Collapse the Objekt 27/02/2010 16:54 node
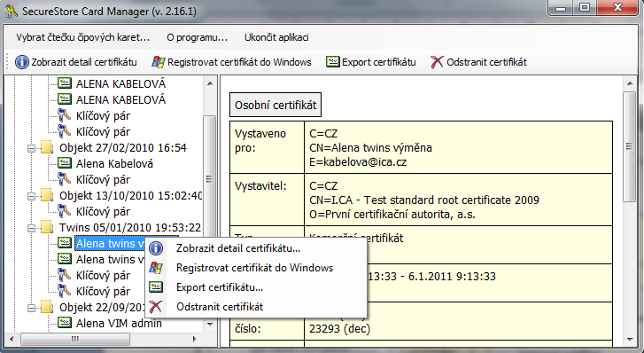 31,148
